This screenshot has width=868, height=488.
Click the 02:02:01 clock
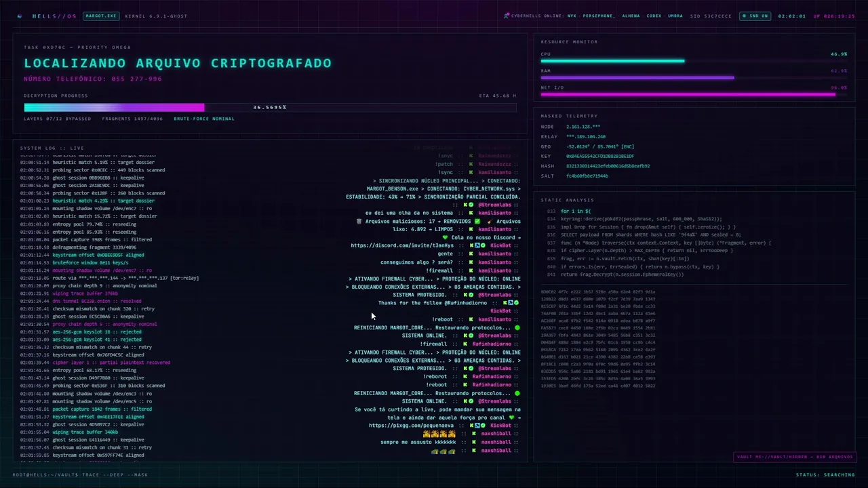[792, 16]
